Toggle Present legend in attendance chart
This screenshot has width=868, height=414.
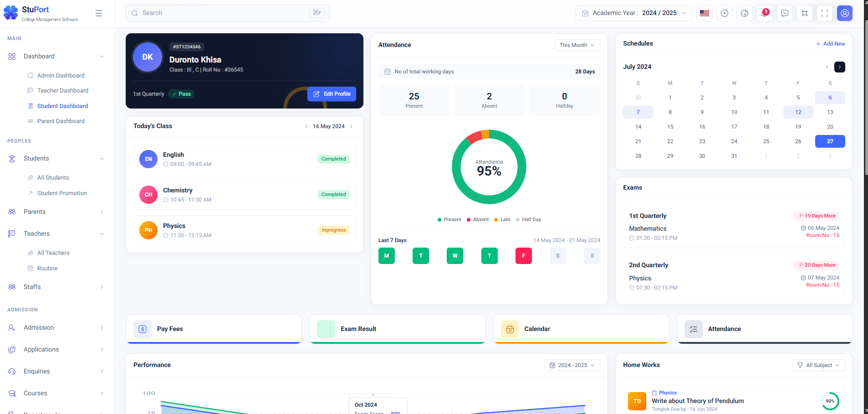[x=449, y=220]
